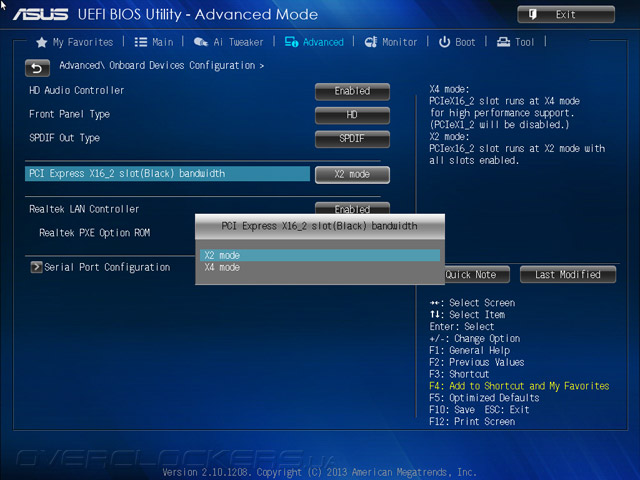The width and height of the screenshot is (640, 480).
Task: Click F4: Add to Shortcut and My Favorites
Action: pyautogui.click(x=519, y=386)
